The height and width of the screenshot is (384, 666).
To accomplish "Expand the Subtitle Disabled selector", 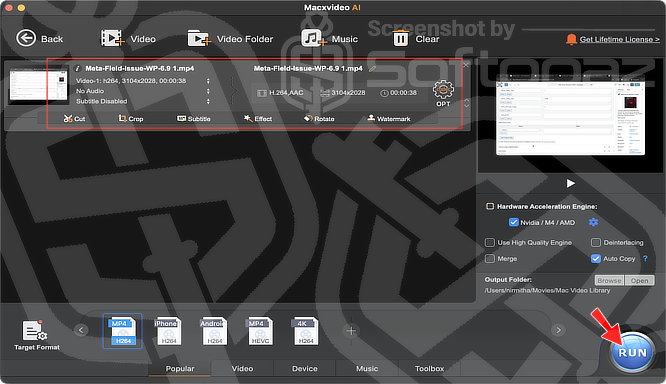I will tap(208, 101).
